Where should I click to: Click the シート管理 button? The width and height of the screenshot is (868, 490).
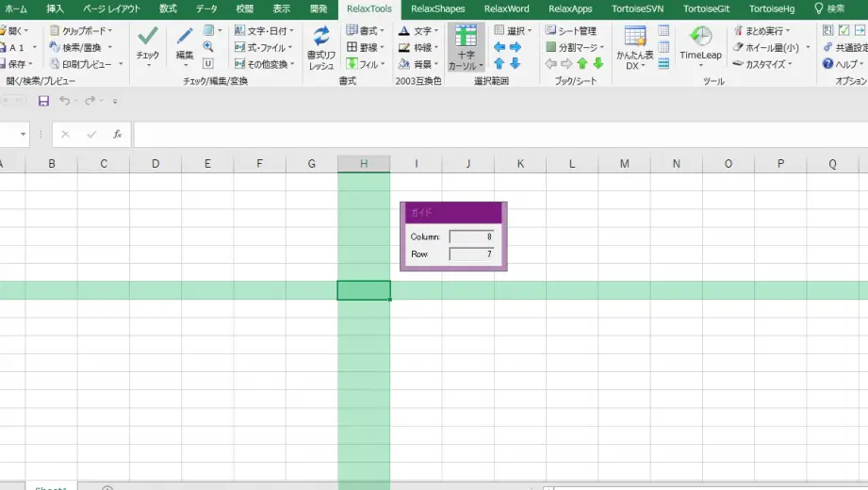point(571,30)
